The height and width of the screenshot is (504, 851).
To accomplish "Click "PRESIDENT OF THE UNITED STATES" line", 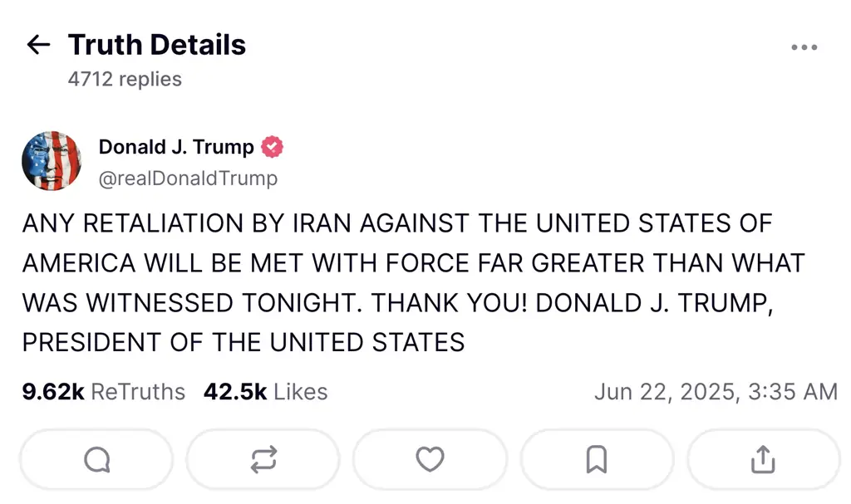I will click(x=243, y=342).
